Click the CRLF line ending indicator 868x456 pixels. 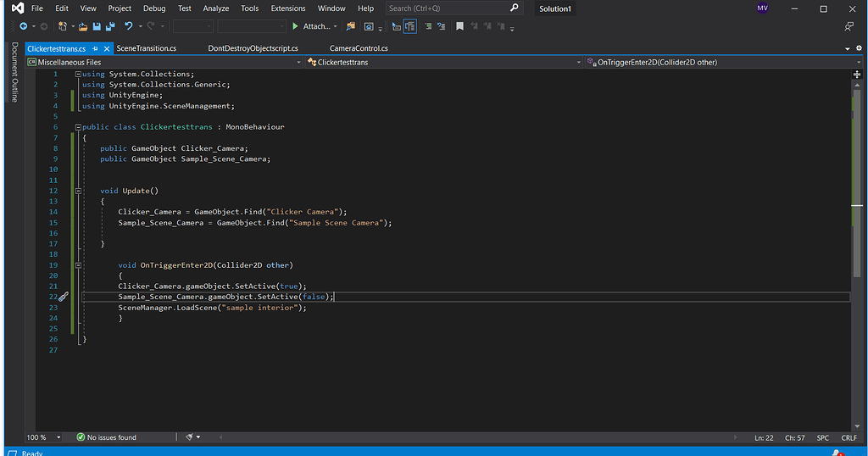849,437
